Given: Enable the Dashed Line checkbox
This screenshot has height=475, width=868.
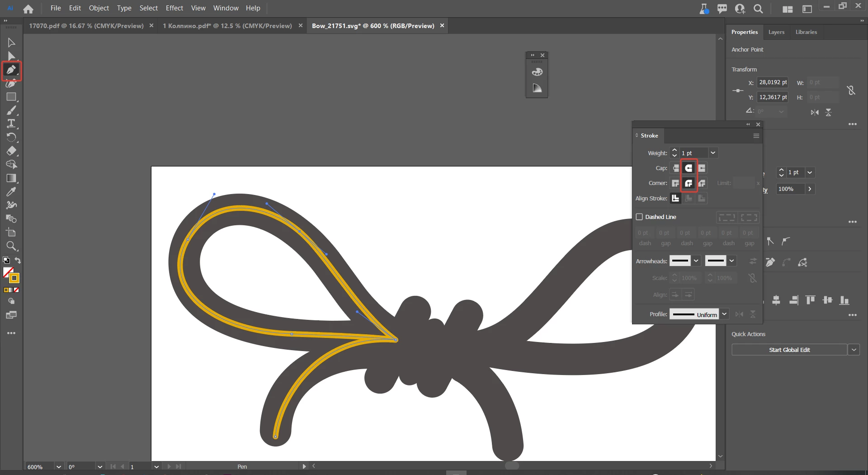Looking at the screenshot, I should (x=639, y=217).
